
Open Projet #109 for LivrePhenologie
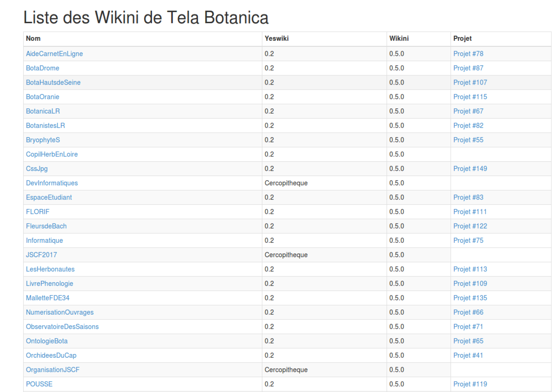pos(470,284)
